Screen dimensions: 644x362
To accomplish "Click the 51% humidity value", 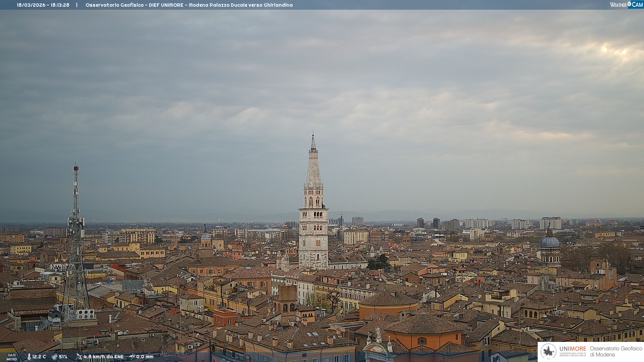I will pyautogui.click(x=63, y=357).
